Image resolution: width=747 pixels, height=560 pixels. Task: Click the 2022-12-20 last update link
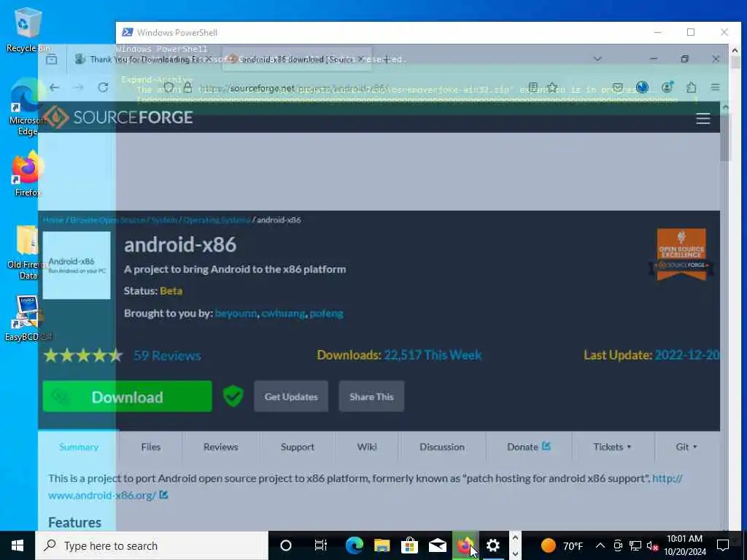point(687,355)
